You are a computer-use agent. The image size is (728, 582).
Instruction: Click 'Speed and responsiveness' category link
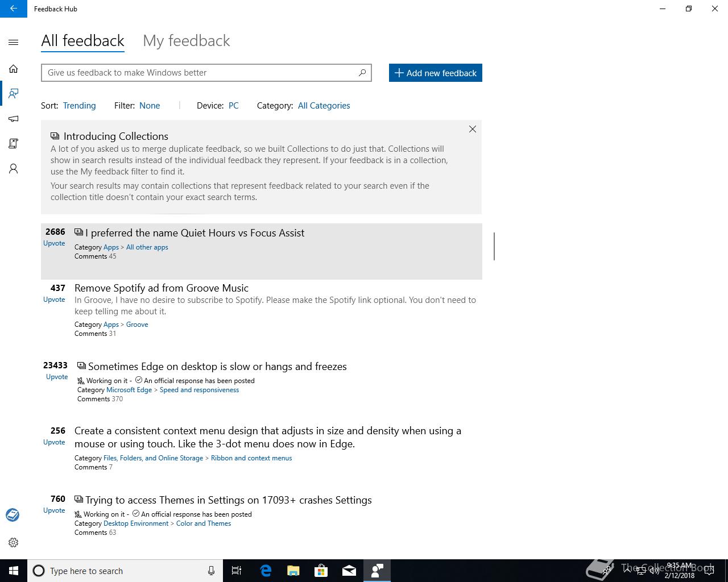coord(199,390)
